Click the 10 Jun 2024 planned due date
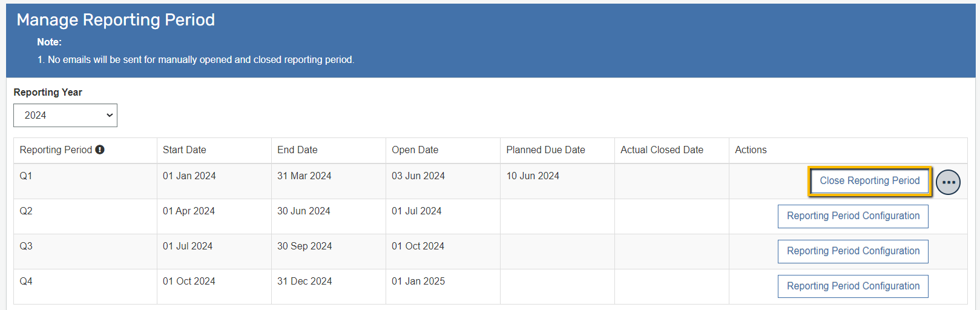 (533, 176)
